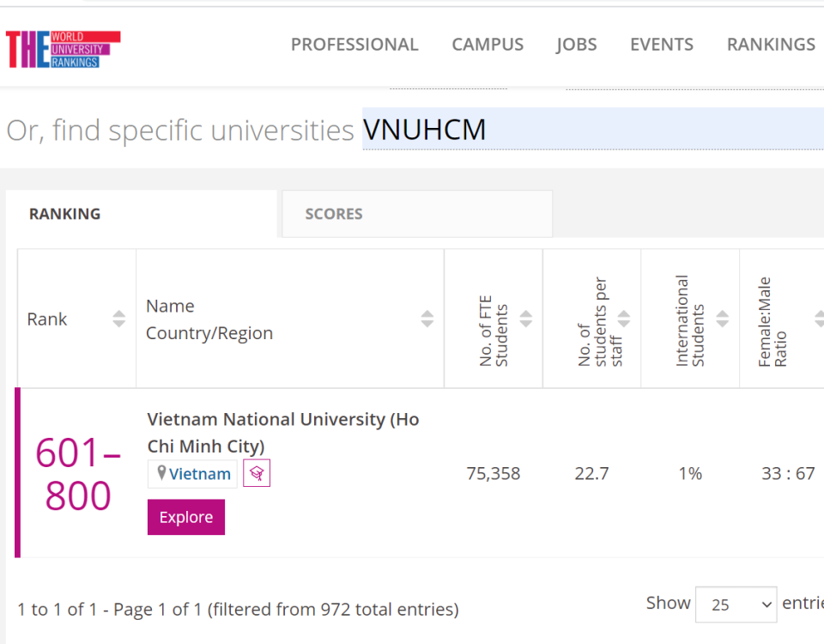Viewport: 824px width, 644px height.
Task: Open the Show entries dropdown set to 25
Action: (736, 605)
